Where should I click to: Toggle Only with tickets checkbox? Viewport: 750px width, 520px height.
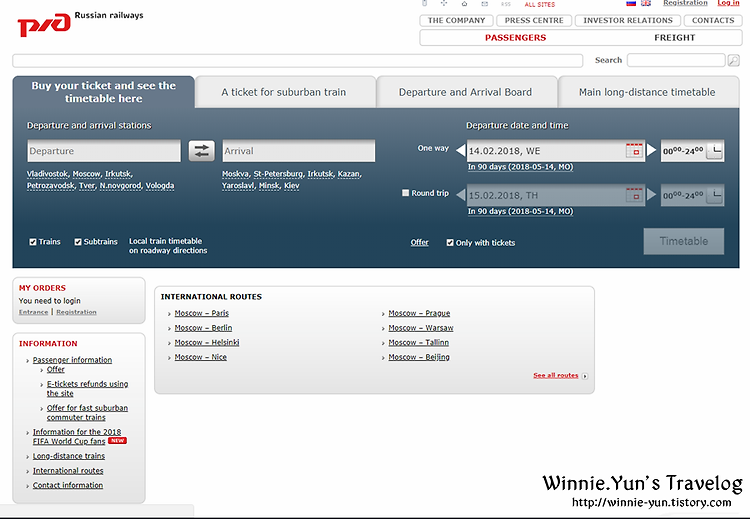pyautogui.click(x=450, y=243)
